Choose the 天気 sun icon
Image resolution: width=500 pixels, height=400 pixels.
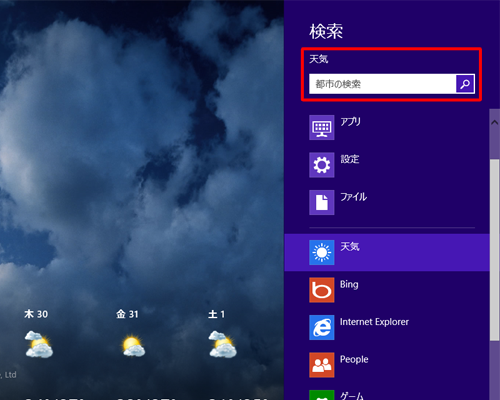[x=322, y=252]
